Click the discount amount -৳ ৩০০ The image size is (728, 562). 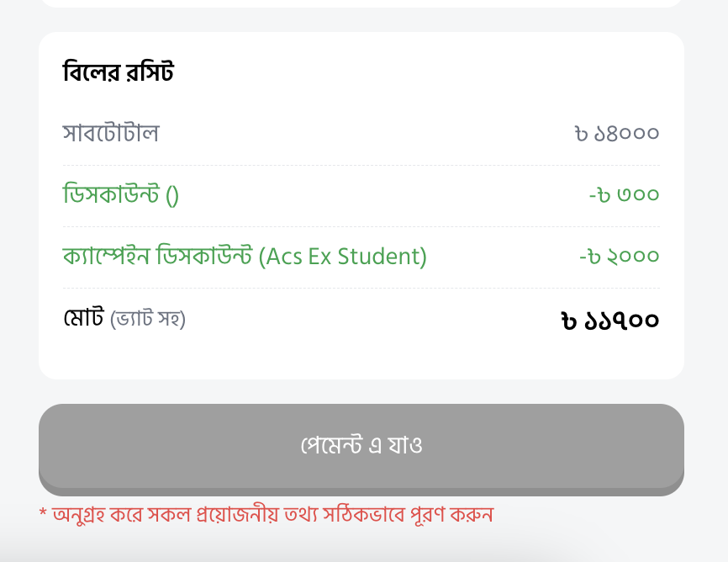(x=624, y=195)
